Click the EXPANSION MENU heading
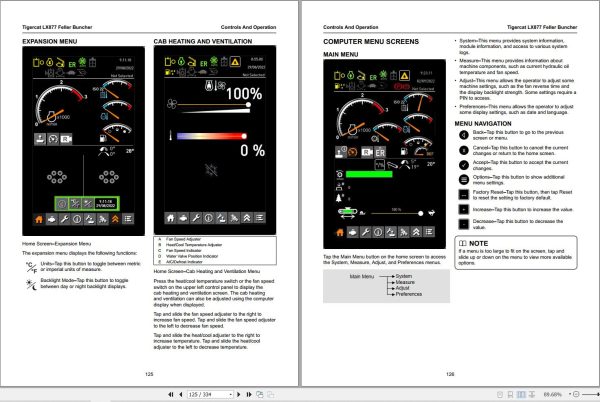This screenshot has width=600, height=402. pyautogui.click(x=50, y=41)
